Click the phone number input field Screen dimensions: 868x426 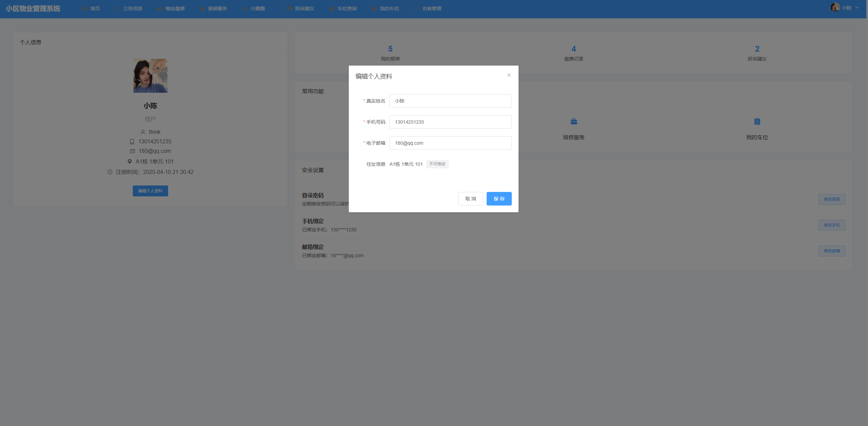(450, 122)
